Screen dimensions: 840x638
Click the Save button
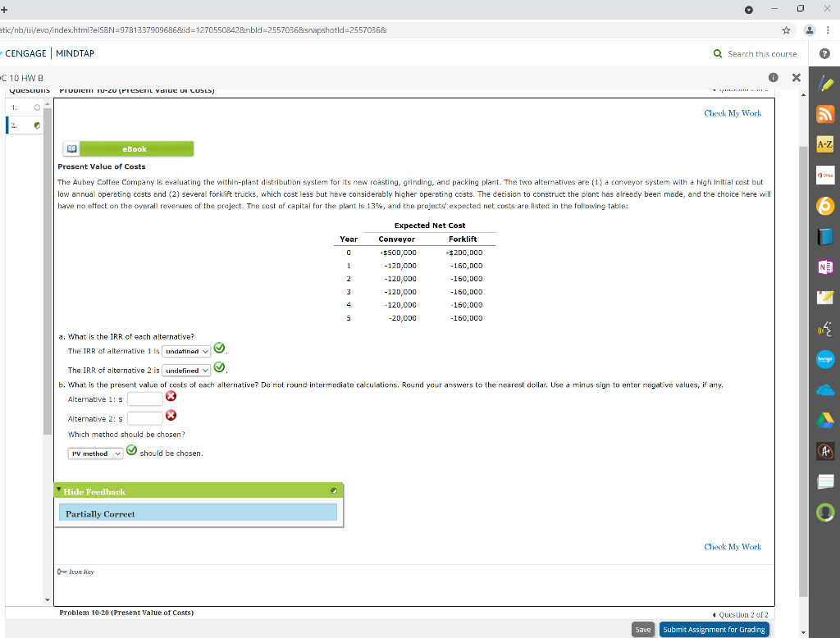643,630
